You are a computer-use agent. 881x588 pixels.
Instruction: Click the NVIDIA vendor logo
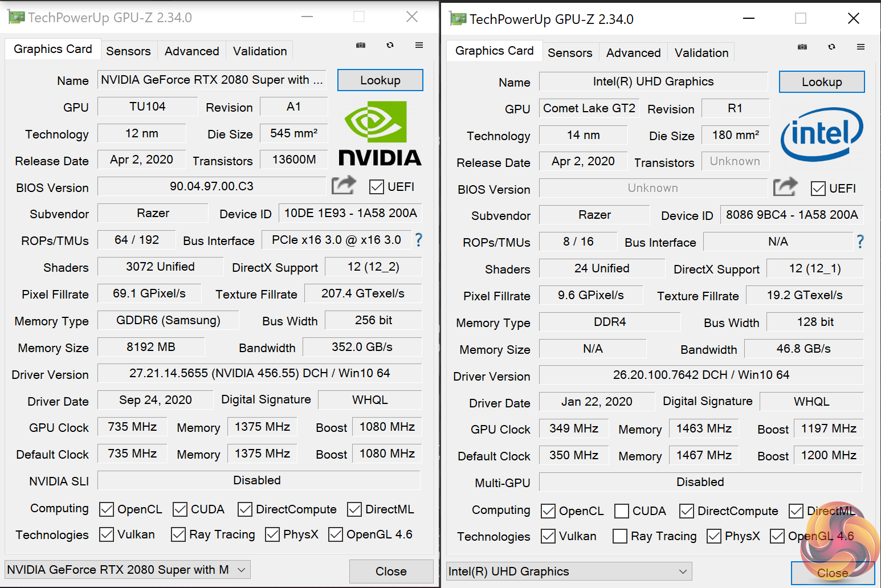tap(380, 133)
